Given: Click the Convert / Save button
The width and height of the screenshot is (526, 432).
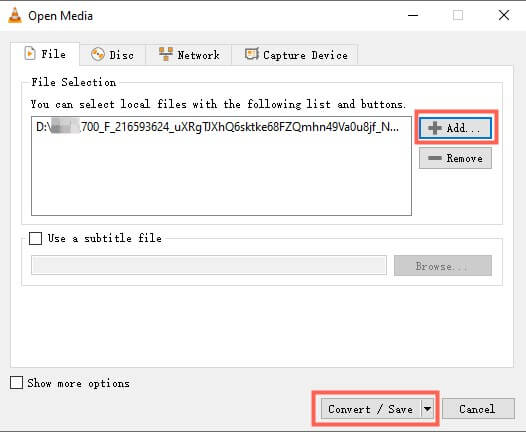Looking at the screenshot, I should 370,409.
